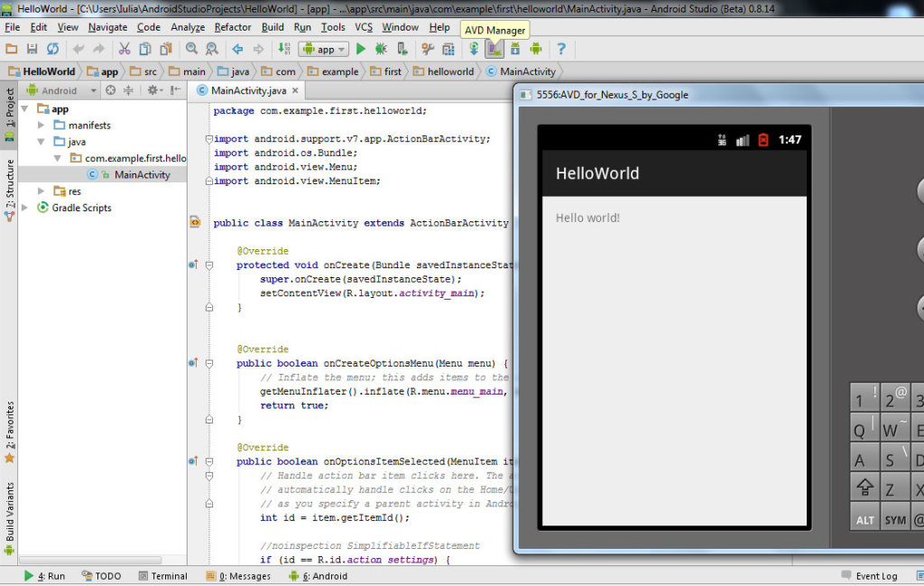Click the src breadcrumb in navigation bar
The height and width of the screenshot is (586, 924).
143,71
